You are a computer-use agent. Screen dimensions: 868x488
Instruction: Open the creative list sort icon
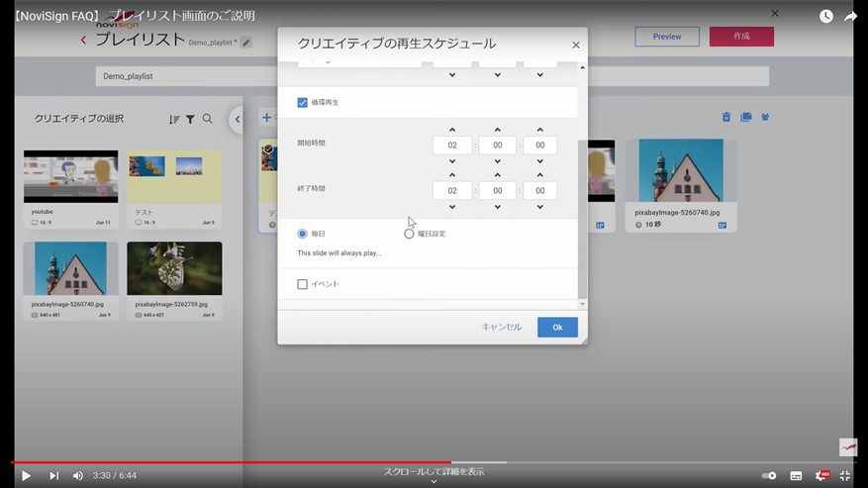pyautogui.click(x=174, y=119)
